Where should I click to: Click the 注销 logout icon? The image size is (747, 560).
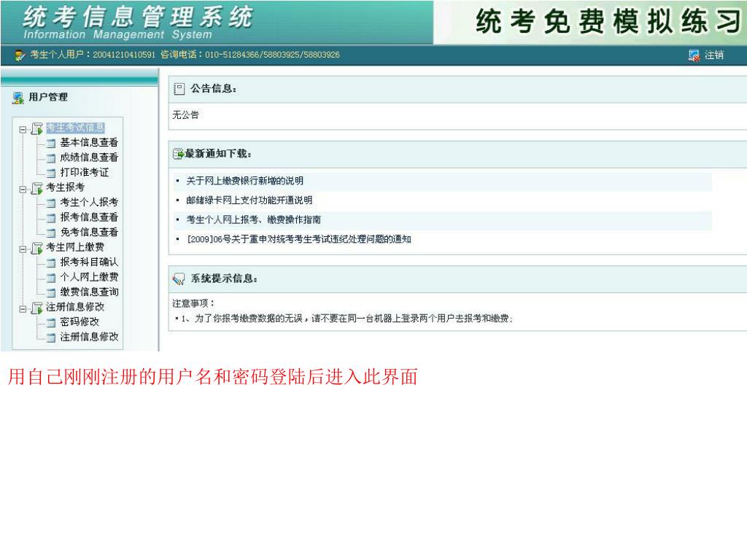pos(694,55)
